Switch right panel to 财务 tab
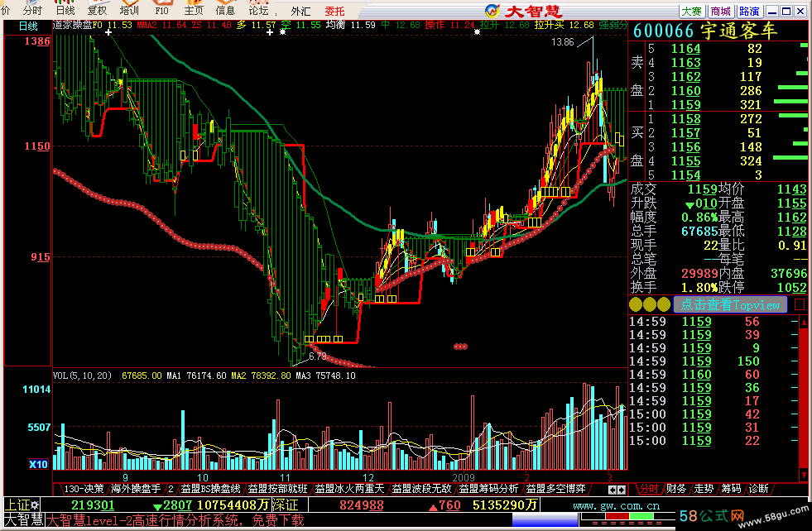 click(676, 489)
